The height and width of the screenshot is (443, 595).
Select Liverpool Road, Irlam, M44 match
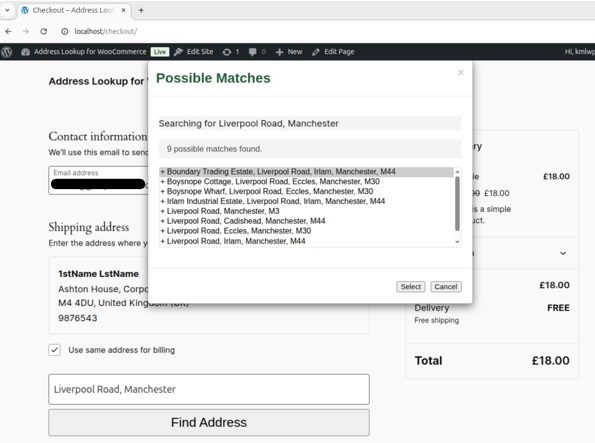click(x=307, y=241)
